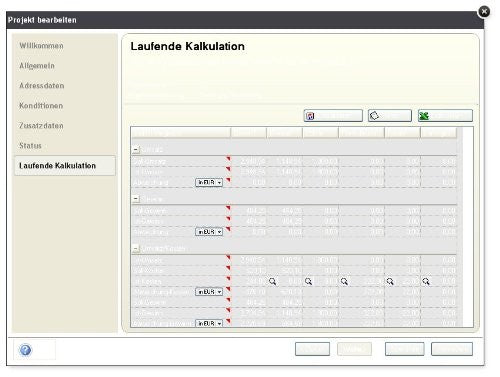Click the second magnifier icon in the magnifier row
This screenshot has width=500, height=377.
tap(309, 282)
